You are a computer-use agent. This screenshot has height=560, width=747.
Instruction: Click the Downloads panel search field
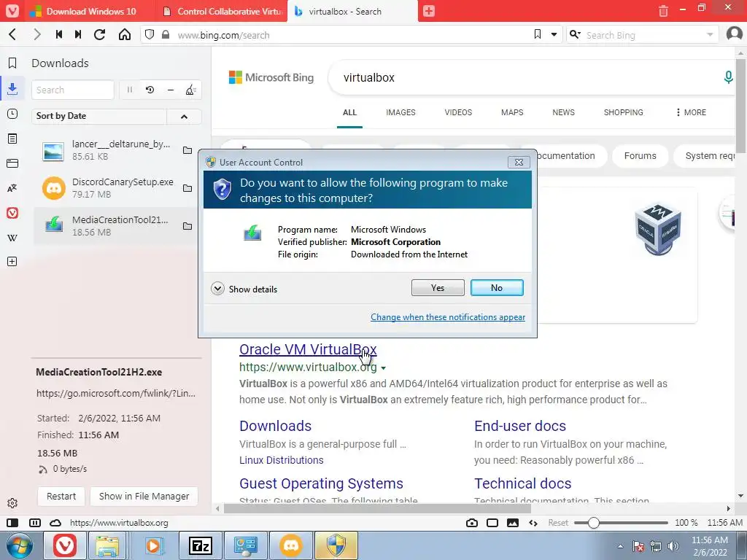[73, 90]
